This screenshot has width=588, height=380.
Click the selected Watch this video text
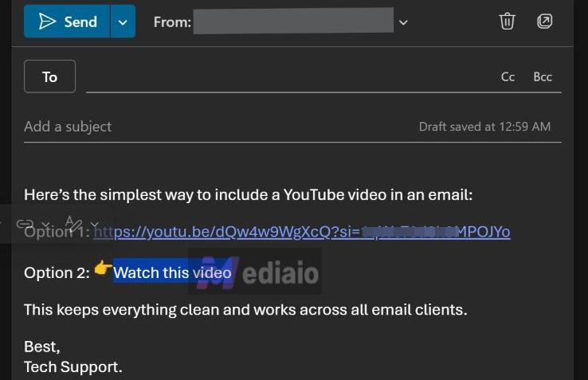click(172, 272)
